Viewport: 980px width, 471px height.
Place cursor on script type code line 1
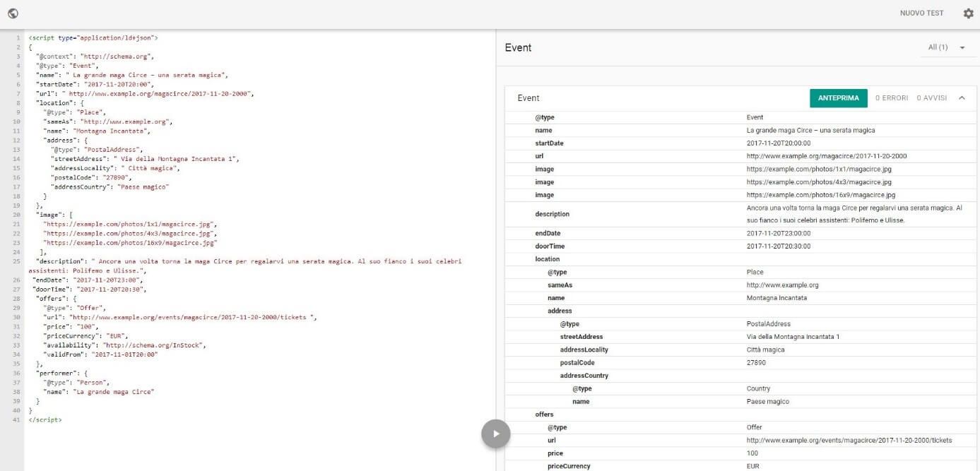93,37
